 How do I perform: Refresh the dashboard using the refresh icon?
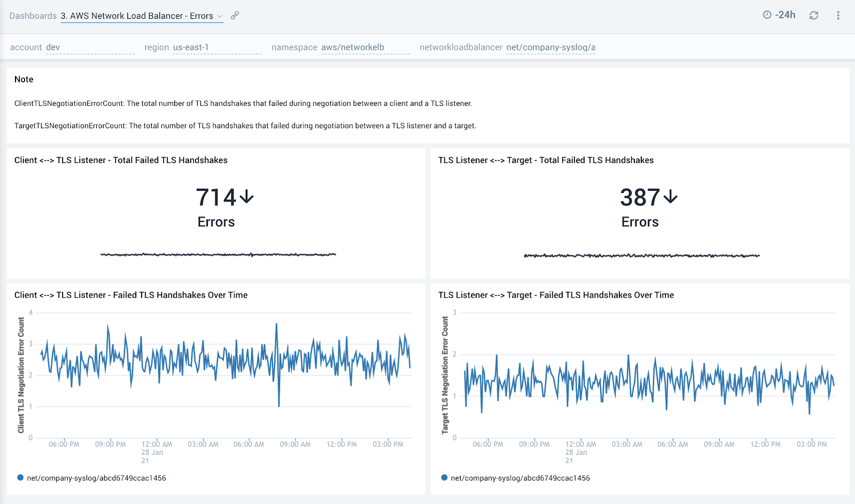coord(813,15)
